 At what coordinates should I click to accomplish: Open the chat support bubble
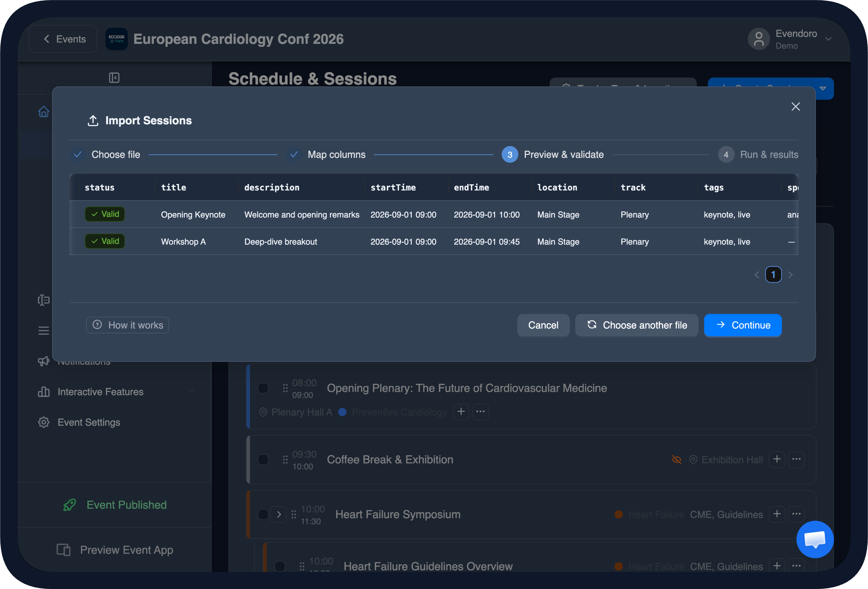pyautogui.click(x=815, y=539)
